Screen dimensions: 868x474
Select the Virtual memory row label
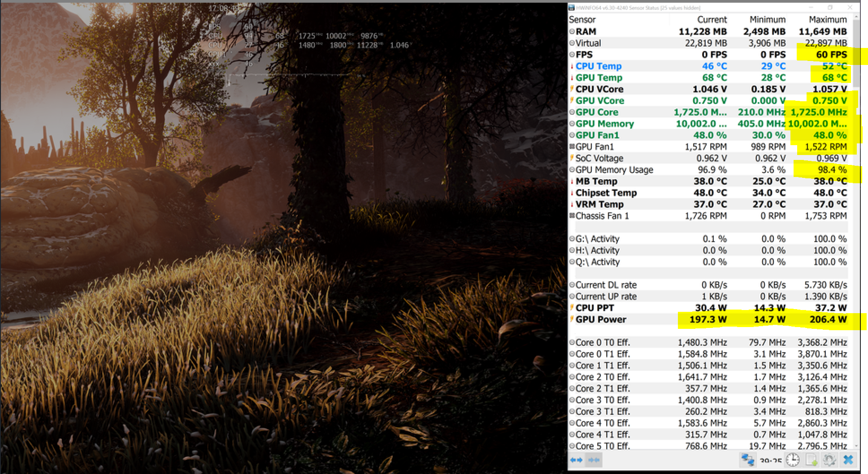588,43
